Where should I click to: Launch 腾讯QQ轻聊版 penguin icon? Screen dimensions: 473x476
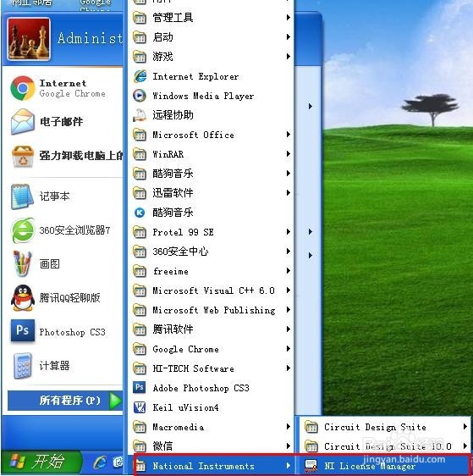(x=23, y=298)
